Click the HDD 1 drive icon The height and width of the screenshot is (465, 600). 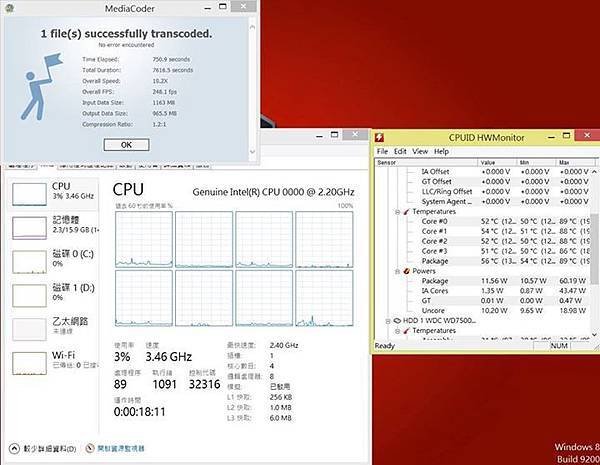coord(397,321)
